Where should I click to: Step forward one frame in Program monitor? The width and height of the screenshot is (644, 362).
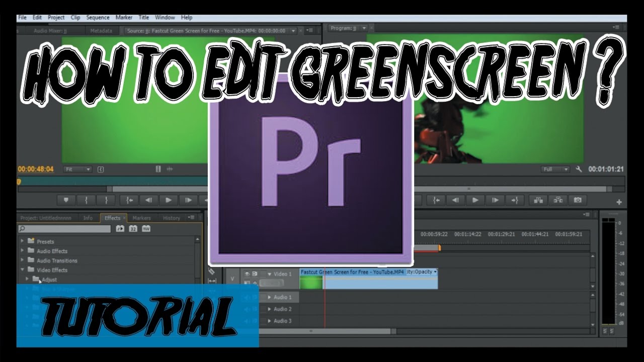495,200
